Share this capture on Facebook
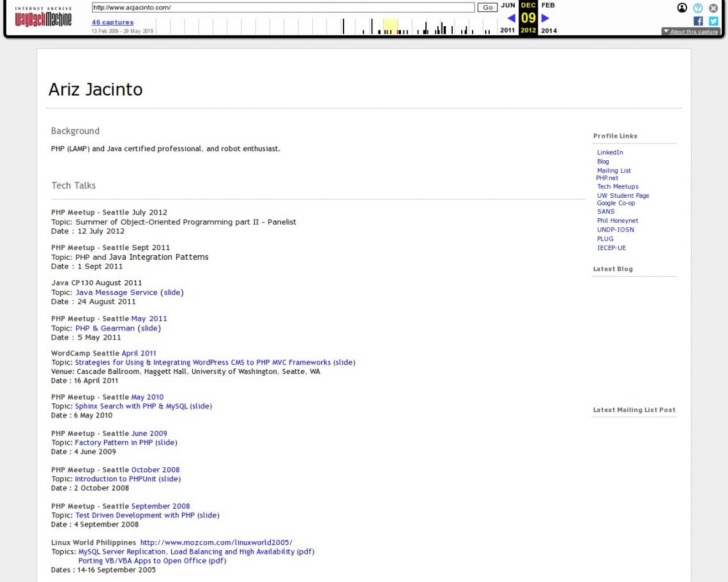The width and height of the screenshot is (728, 582). [x=698, y=21]
